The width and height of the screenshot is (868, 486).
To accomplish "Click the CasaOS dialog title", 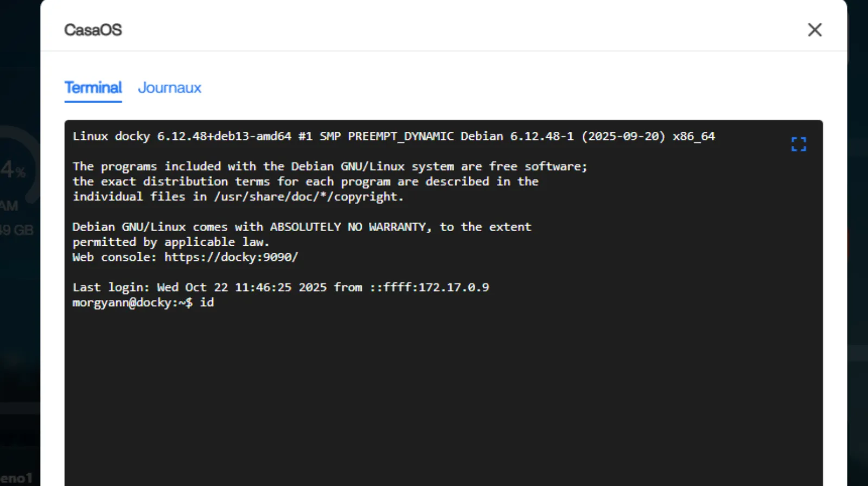I will pyautogui.click(x=93, y=30).
